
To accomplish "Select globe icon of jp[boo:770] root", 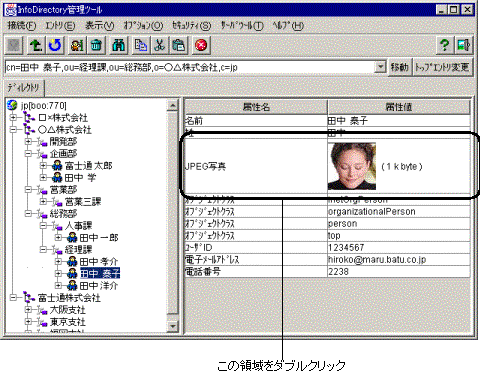I will coord(12,105).
